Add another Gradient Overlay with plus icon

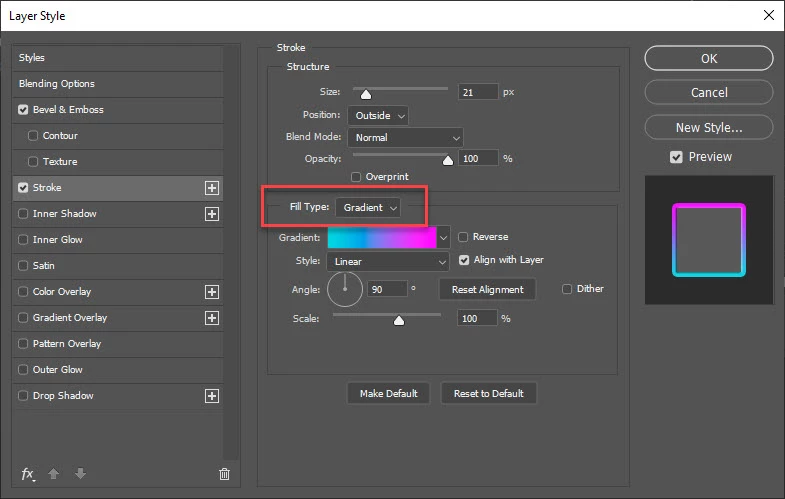[x=212, y=318]
